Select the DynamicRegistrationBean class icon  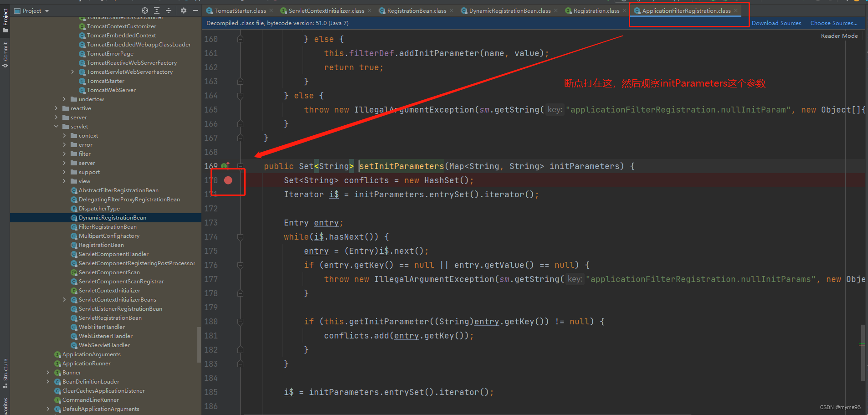(74, 217)
